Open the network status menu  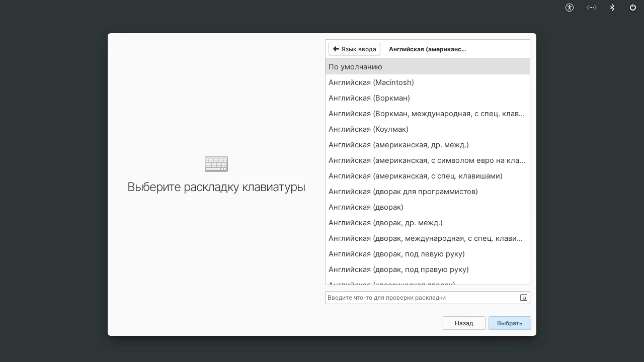click(x=592, y=8)
